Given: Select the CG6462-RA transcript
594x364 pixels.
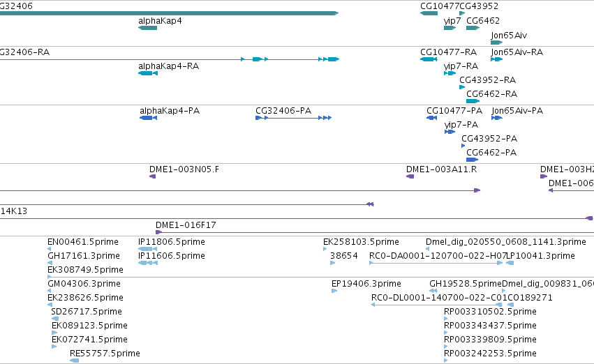Looking at the screenshot, I should click(x=473, y=101).
